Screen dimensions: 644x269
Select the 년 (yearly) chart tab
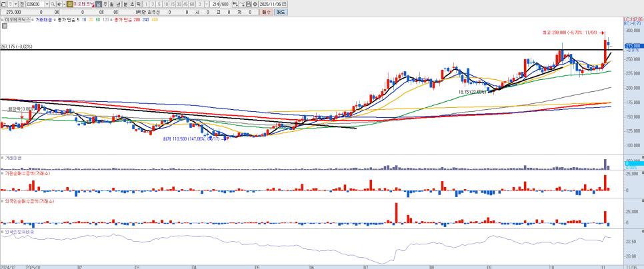[119, 4]
